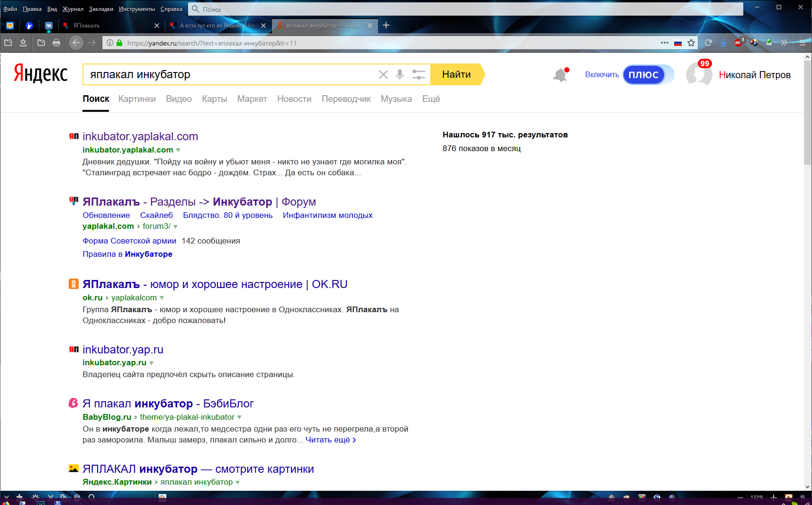
Task: Open page actions three-dot menu
Action: point(665,43)
